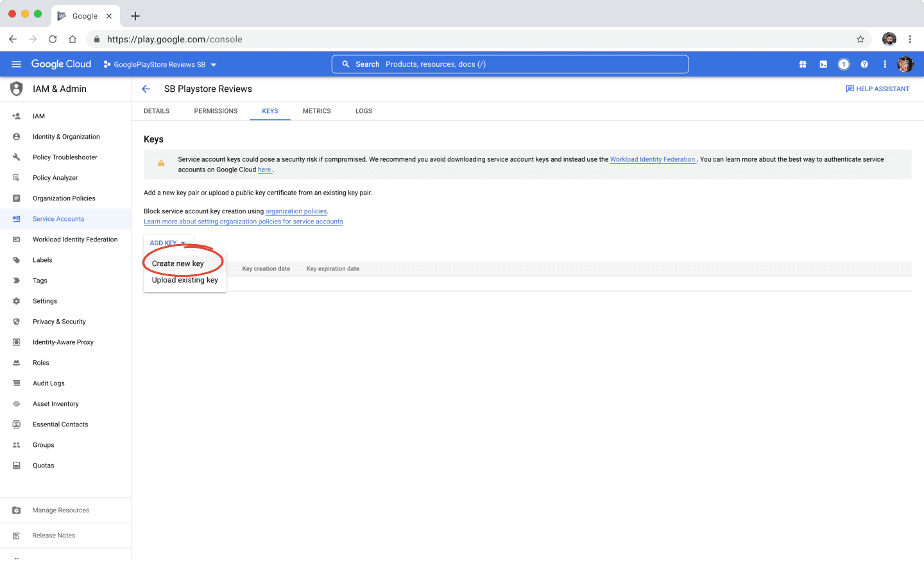924x576 pixels.
Task: Click the Quotas icon in sidebar
Action: [17, 466]
